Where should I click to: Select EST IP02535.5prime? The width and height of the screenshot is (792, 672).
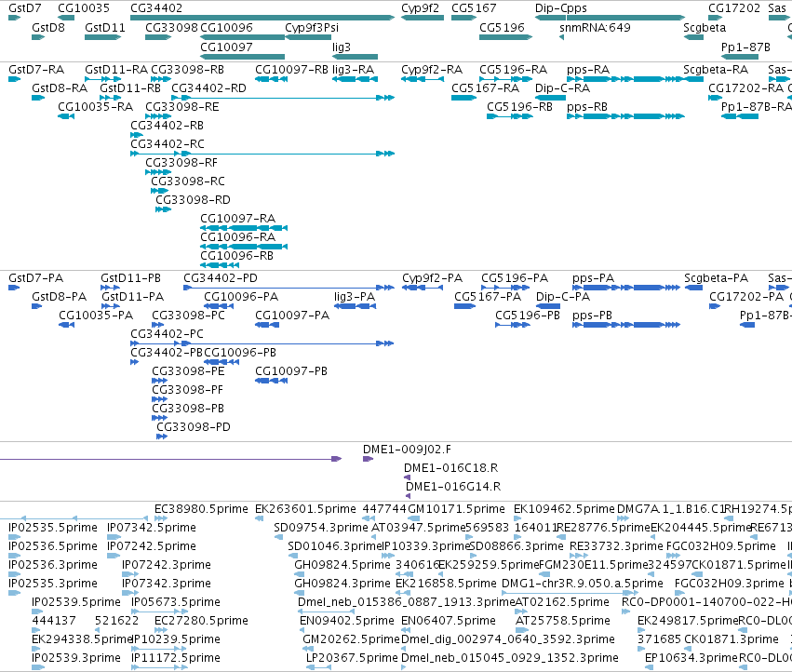(53, 528)
